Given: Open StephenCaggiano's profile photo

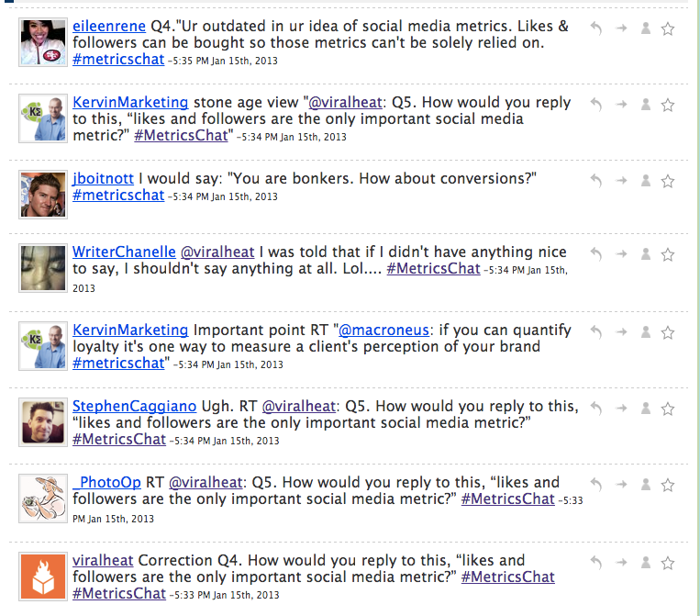Looking at the screenshot, I should point(42,423).
